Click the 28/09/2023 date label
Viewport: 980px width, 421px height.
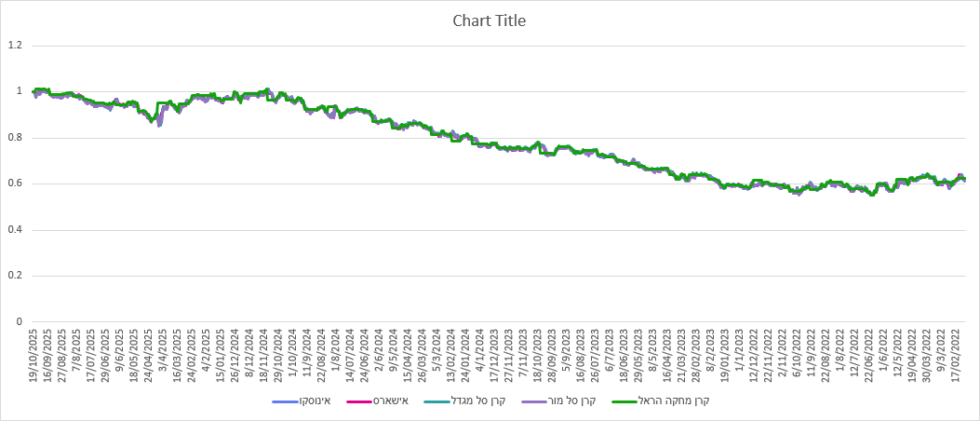(x=553, y=355)
